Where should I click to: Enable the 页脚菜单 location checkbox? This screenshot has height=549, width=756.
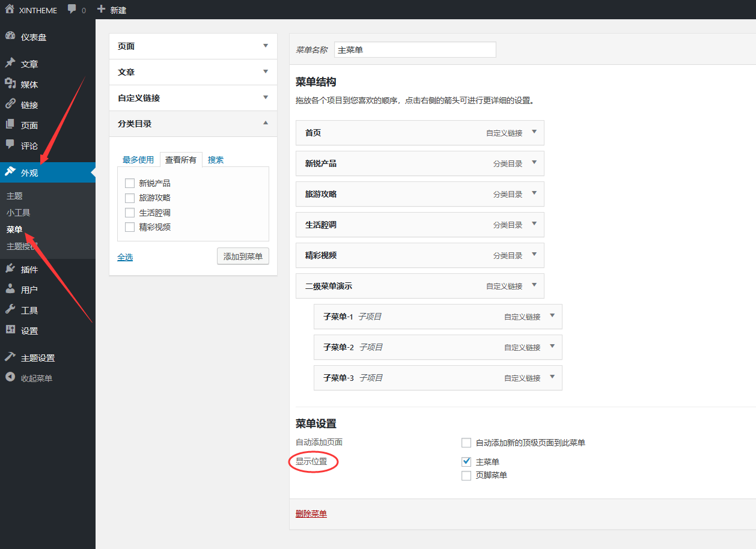pyautogui.click(x=466, y=475)
